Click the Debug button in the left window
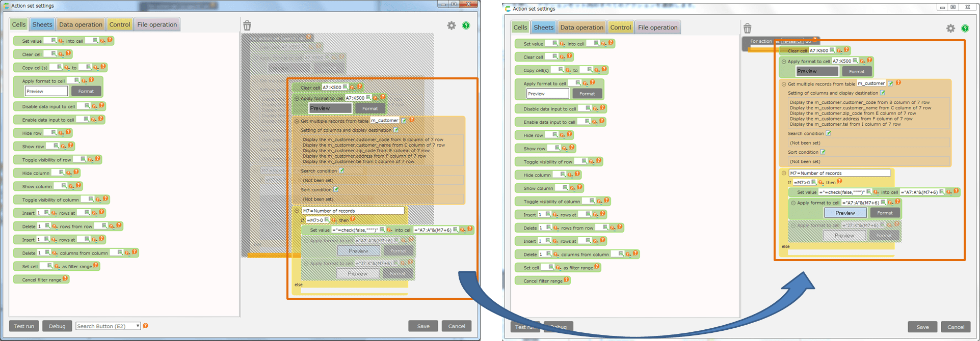 point(57,326)
